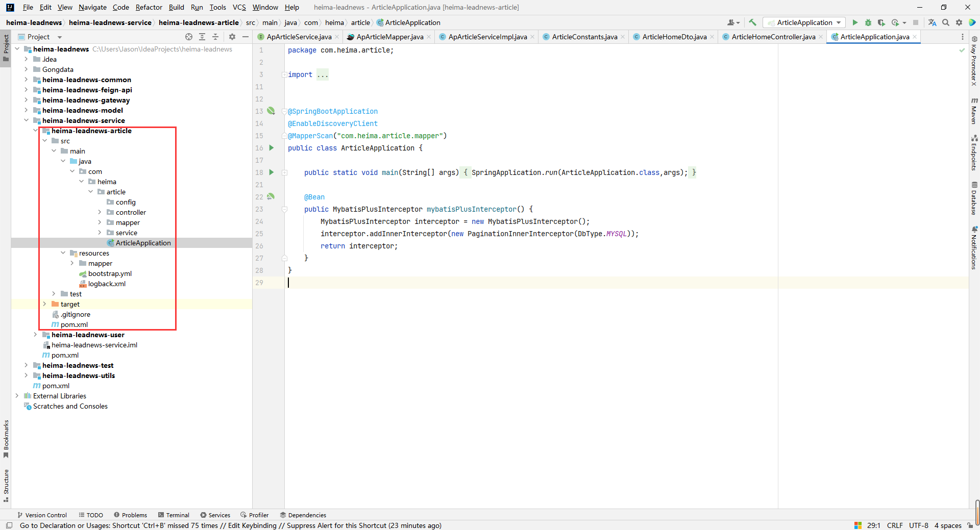Start debugging with the bug icon
980x530 pixels.
pos(868,22)
